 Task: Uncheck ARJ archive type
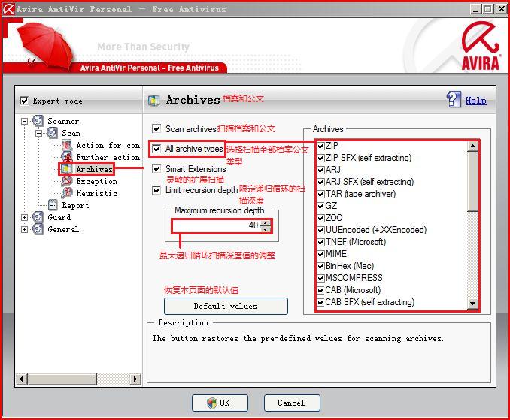320,170
